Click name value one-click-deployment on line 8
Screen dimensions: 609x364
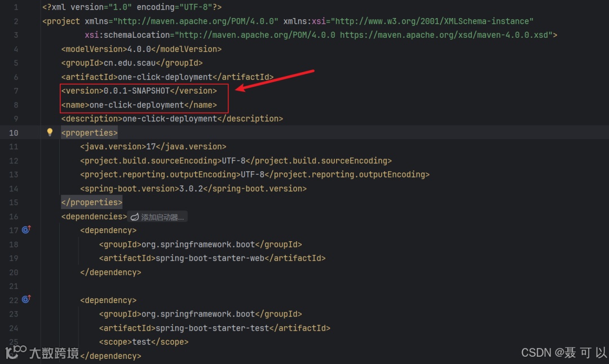coord(136,105)
